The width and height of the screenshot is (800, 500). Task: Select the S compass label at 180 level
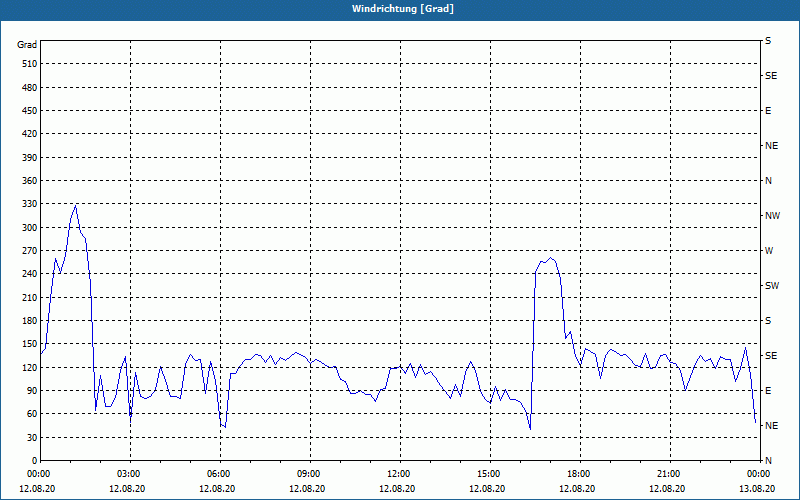(768, 321)
